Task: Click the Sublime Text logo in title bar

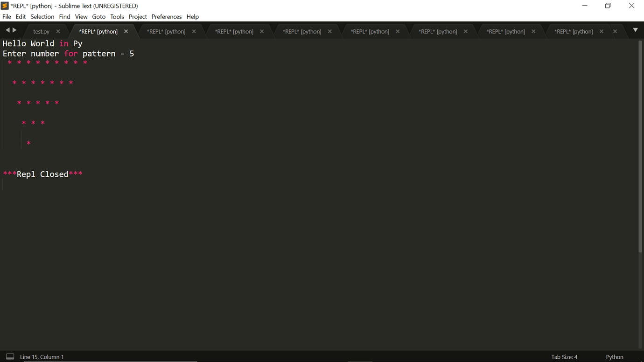Action: click(5, 6)
